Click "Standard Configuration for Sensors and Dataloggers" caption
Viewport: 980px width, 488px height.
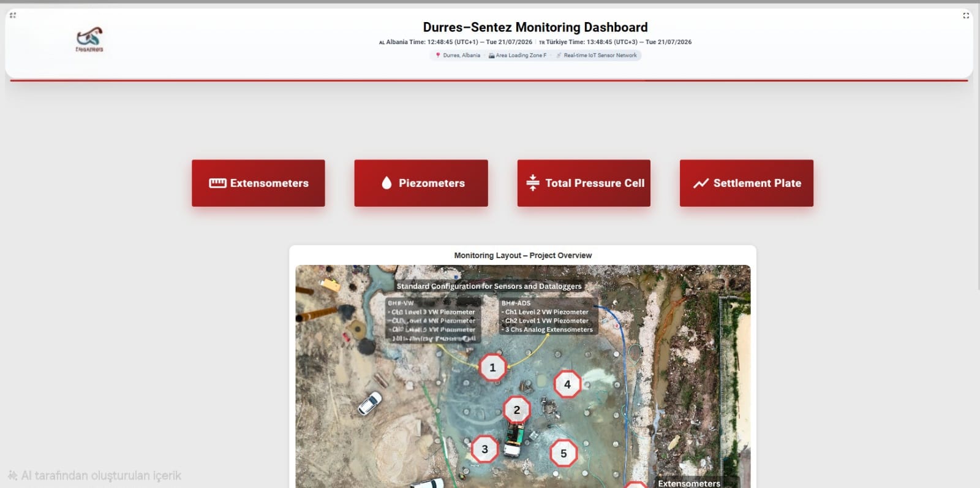click(489, 286)
